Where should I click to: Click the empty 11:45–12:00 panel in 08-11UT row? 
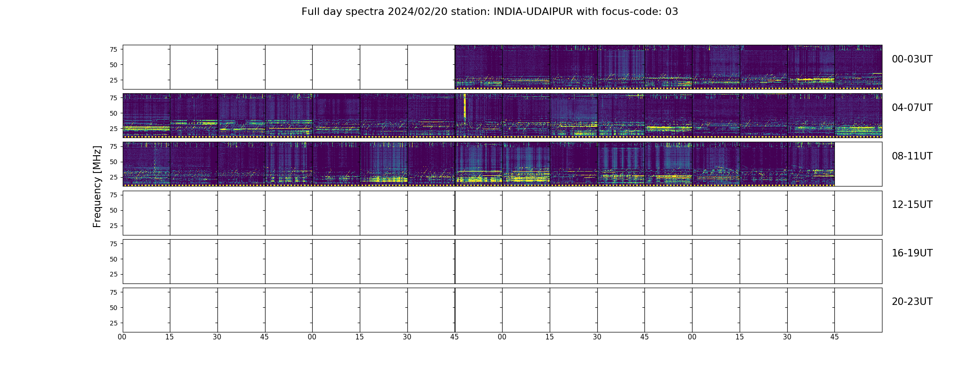click(x=858, y=164)
